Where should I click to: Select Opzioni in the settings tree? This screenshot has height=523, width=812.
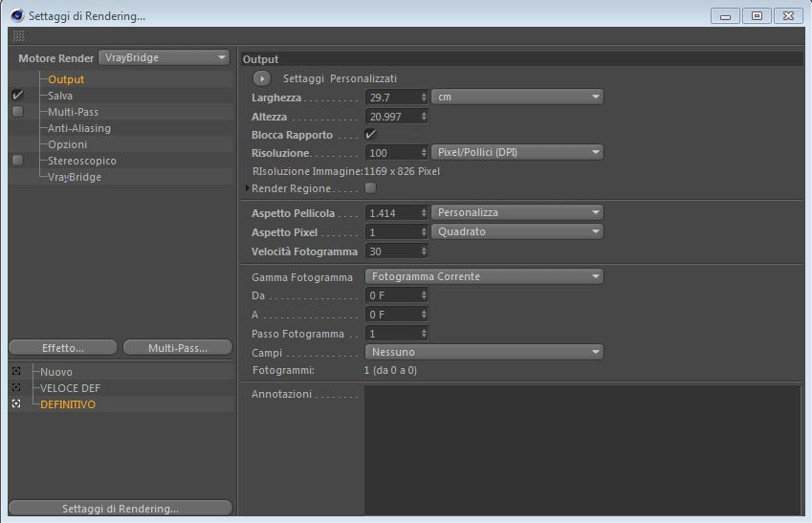pos(67,144)
